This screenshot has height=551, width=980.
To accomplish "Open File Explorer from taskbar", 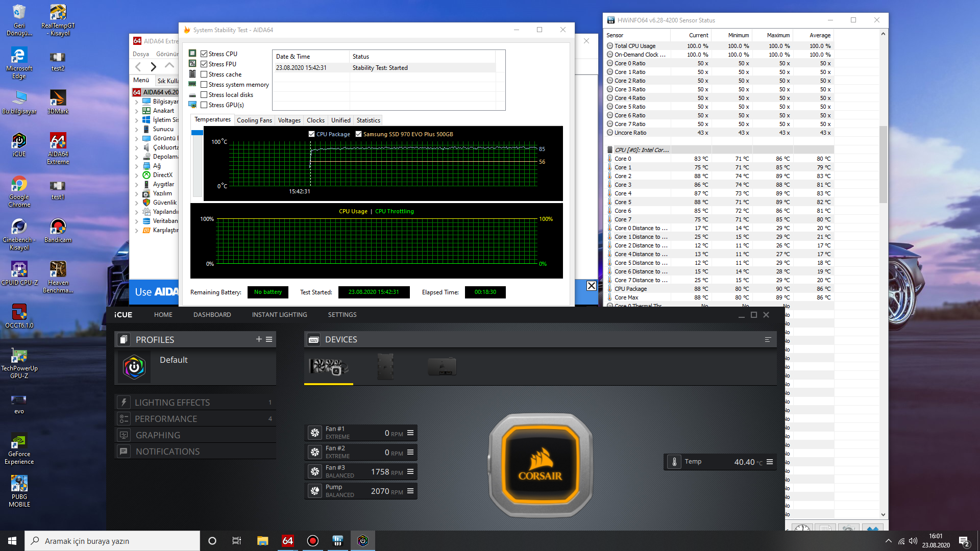I will 262,541.
